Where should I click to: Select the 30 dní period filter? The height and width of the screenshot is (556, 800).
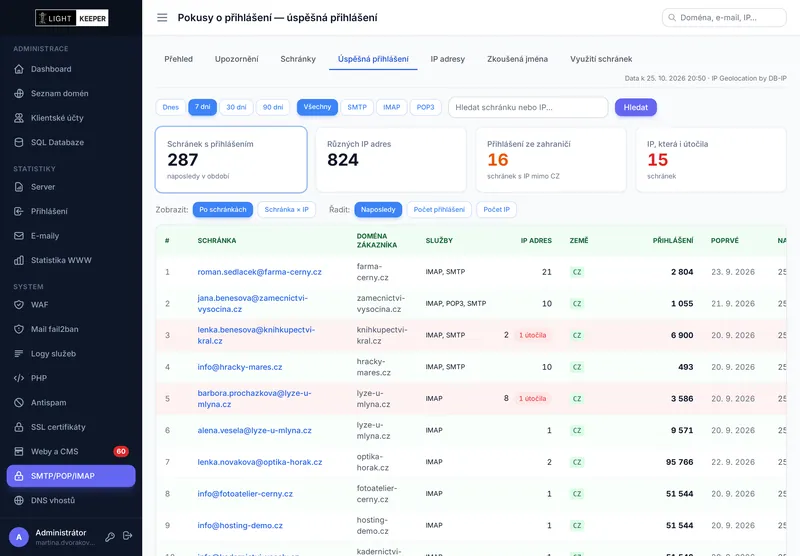pyautogui.click(x=236, y=107)
